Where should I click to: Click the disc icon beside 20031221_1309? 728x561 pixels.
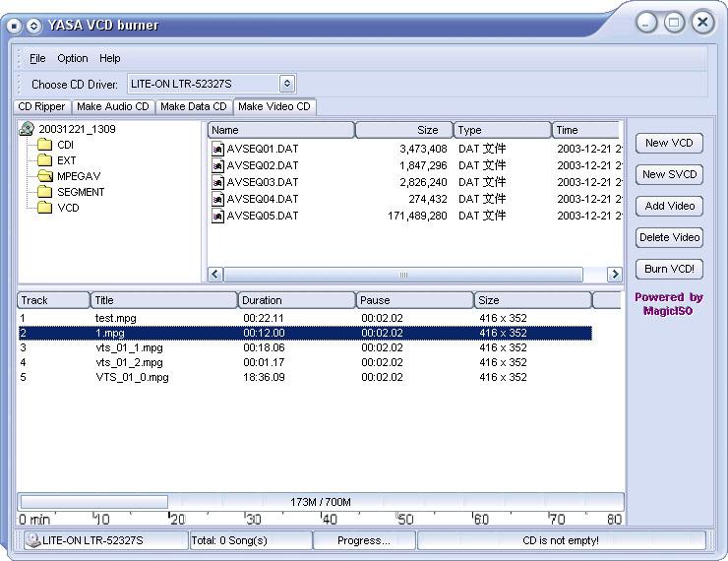click(x=28, y=129)
